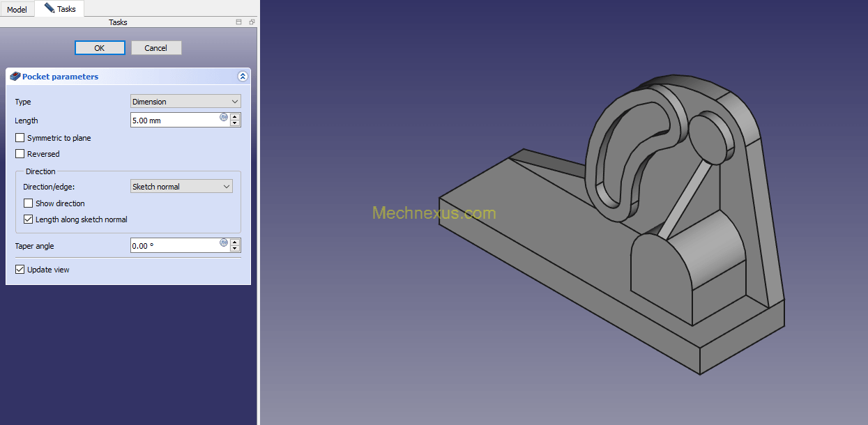Increase Length with up stepper arrow
This screenshot has width=868, height=425.
235,116
